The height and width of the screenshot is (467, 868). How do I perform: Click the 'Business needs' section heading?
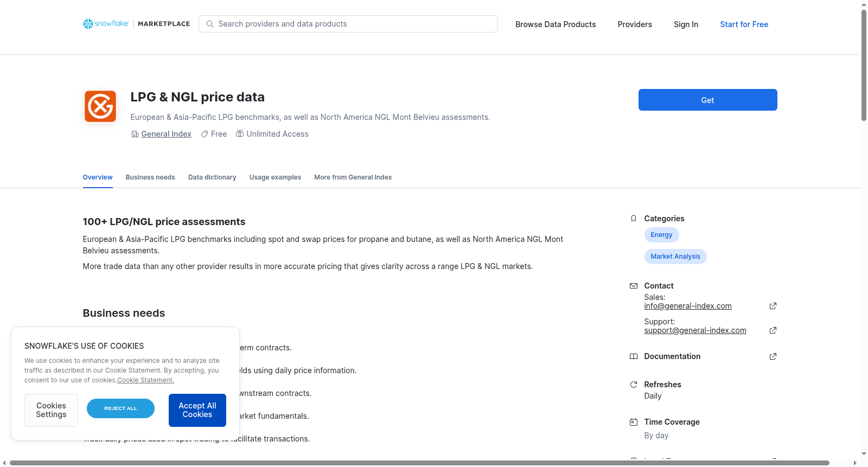124,313
